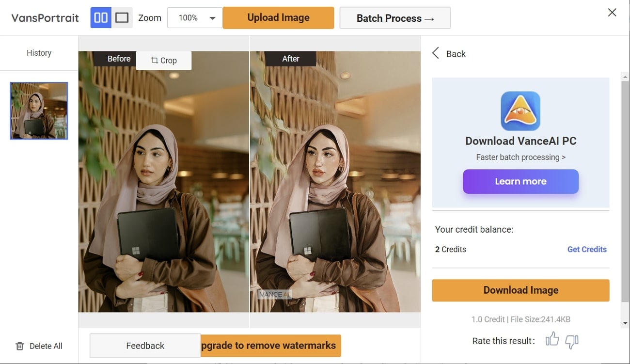
Task: Click the Back arrow icon
Action: coord(436,53)
